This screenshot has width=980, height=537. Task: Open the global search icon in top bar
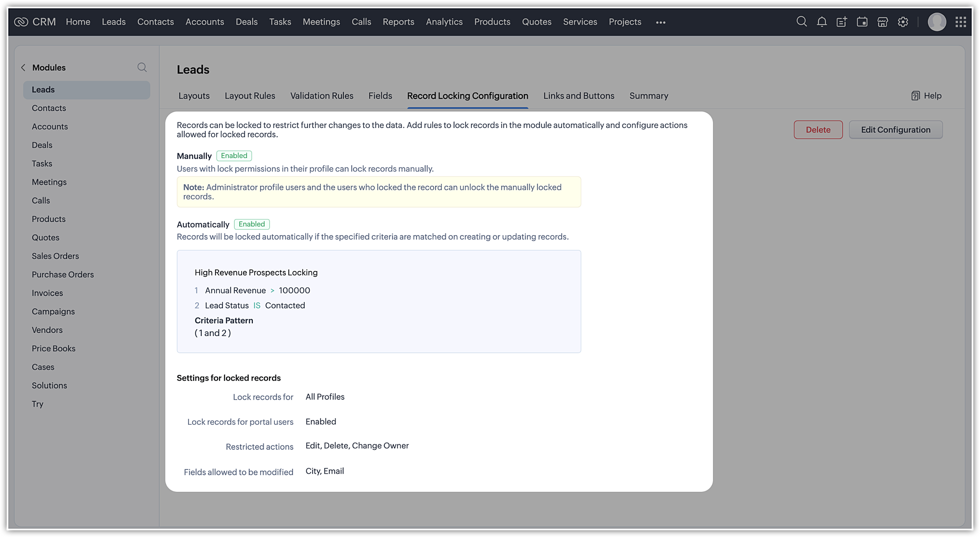click(801, 22)
